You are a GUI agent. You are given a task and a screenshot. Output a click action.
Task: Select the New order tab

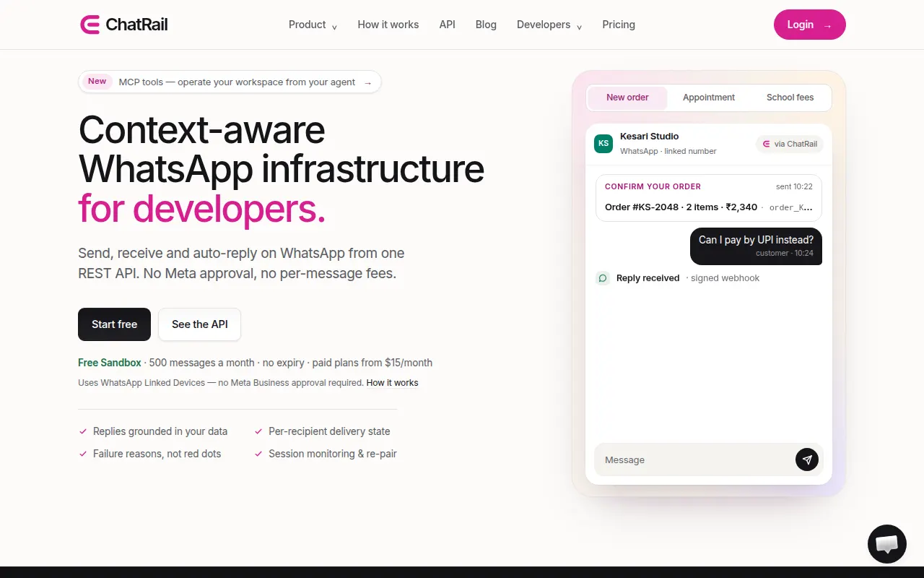pyautogui.click(x=627, y=98)
